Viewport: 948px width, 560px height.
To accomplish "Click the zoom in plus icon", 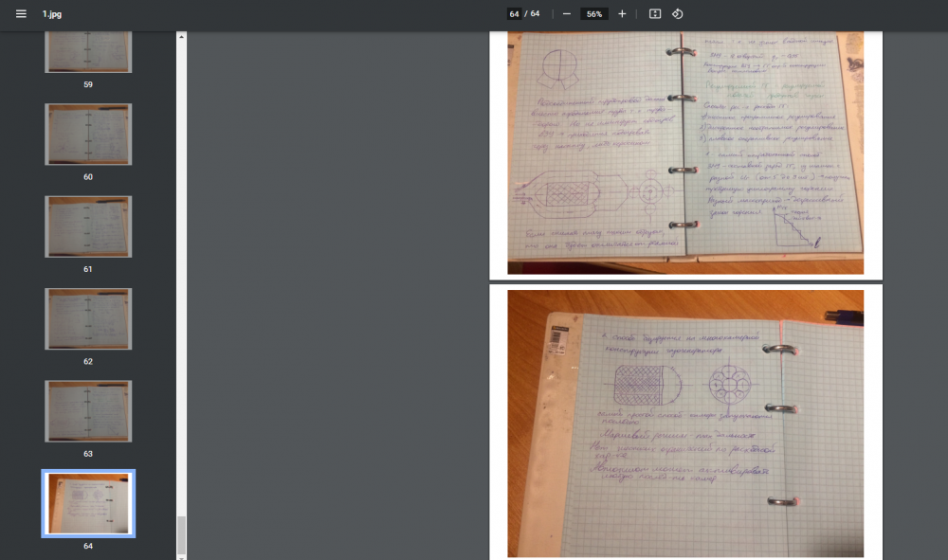I will (x=622, y=14).
